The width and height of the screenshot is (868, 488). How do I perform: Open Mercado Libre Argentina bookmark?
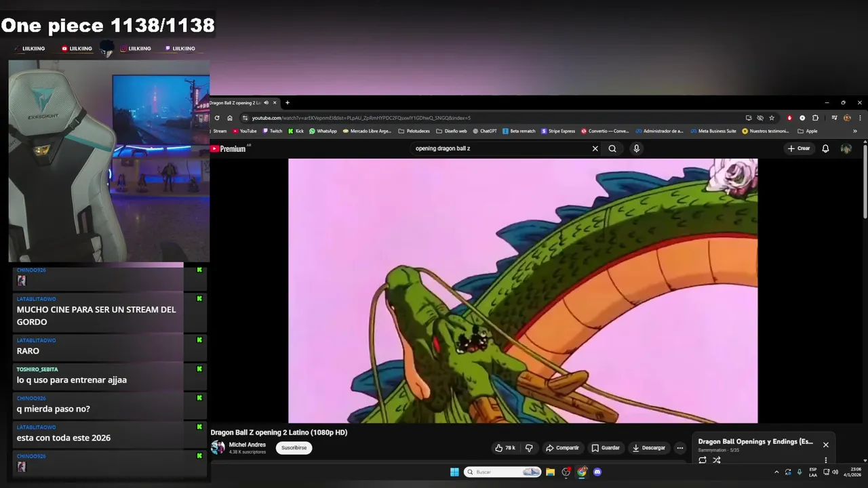point(367,131)
